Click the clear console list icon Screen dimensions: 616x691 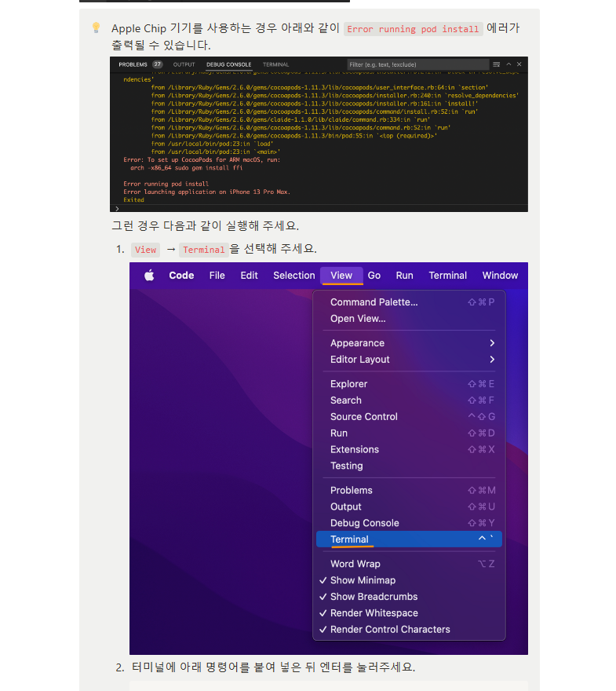point(497,64)
